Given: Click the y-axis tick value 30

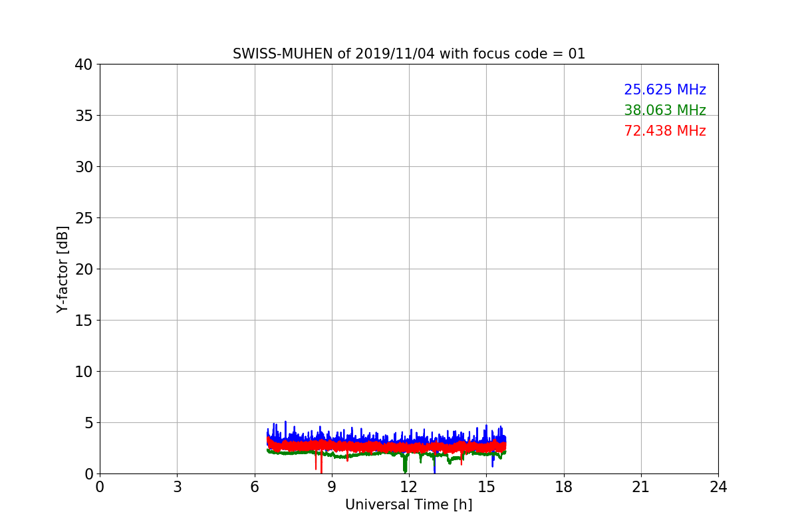Looking at the screenshot, I should pos(83,167).
